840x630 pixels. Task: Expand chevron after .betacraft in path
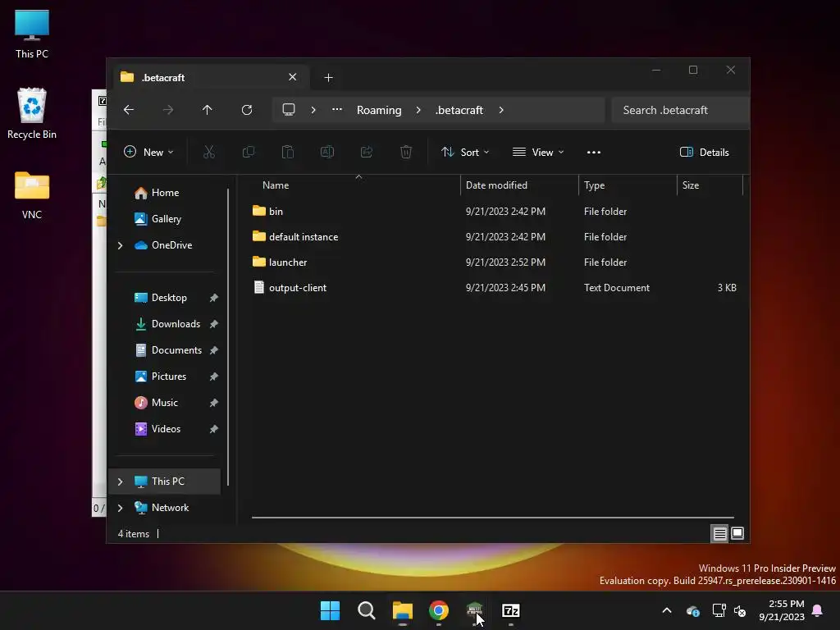point(501,110)
